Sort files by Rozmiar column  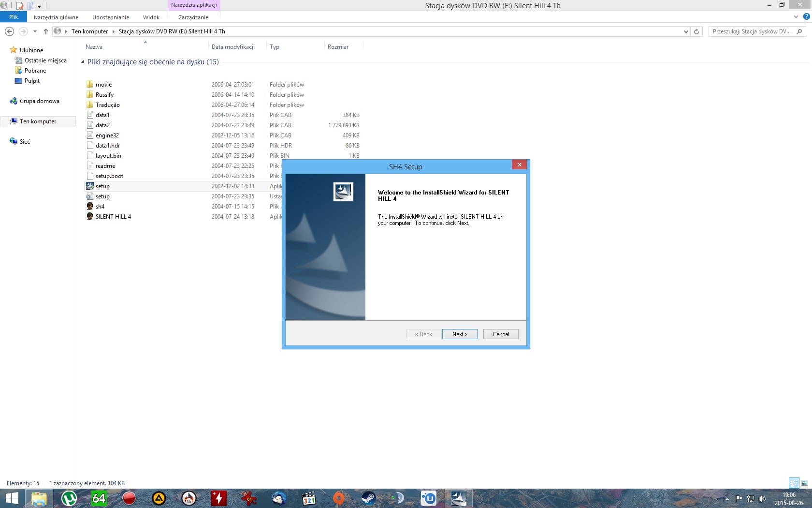tap(338, 47)
